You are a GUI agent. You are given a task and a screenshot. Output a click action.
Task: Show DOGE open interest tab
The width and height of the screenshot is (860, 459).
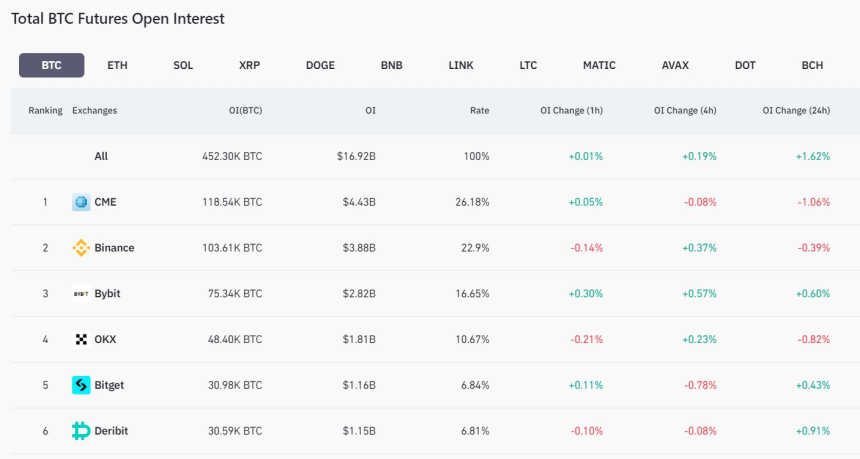click(x=320, y=65)
